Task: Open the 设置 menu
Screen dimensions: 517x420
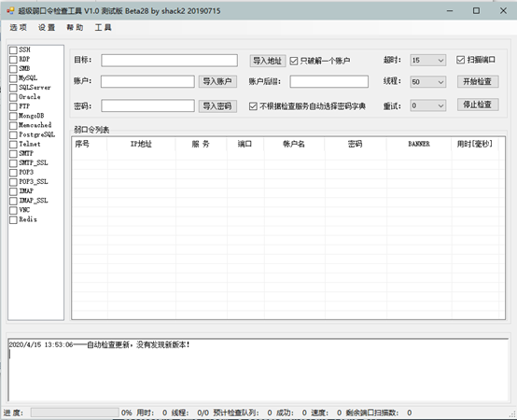Action: click(x=47, y=27)
